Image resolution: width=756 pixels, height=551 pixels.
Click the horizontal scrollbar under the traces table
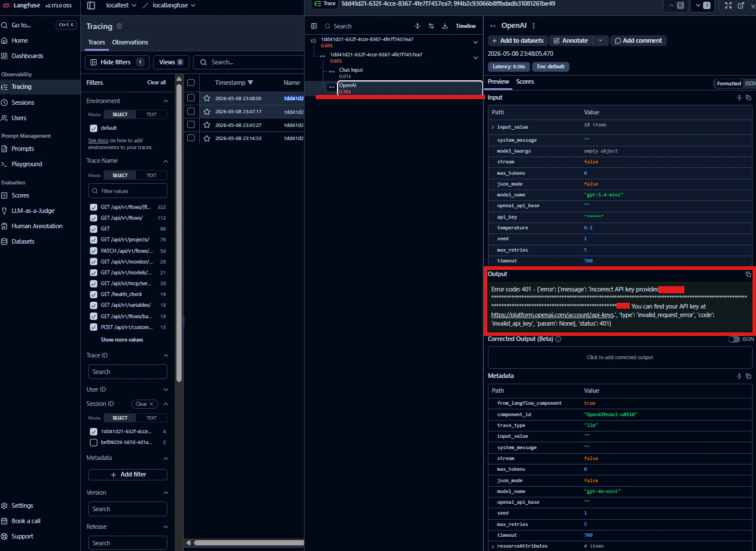(x=249, y=543)
